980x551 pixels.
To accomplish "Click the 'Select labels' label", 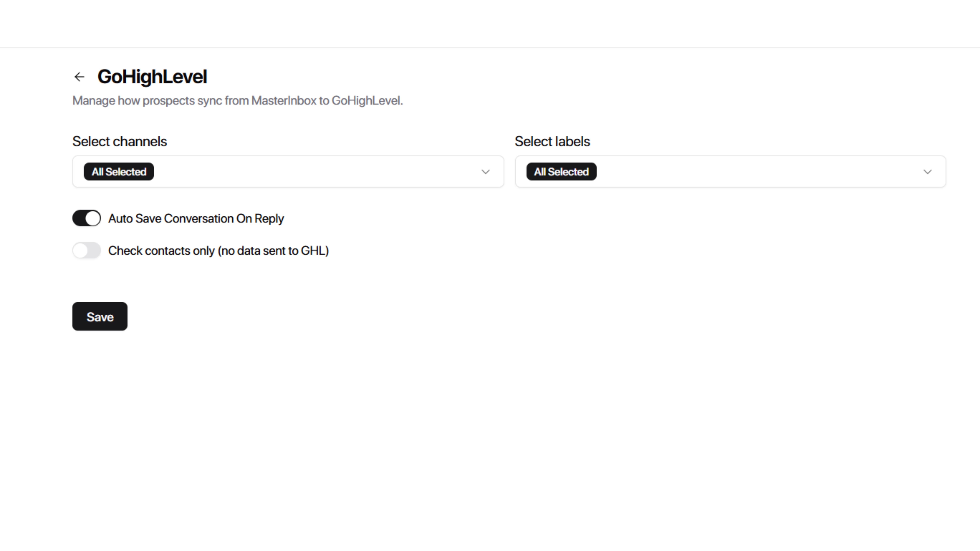I will [552, 141].
